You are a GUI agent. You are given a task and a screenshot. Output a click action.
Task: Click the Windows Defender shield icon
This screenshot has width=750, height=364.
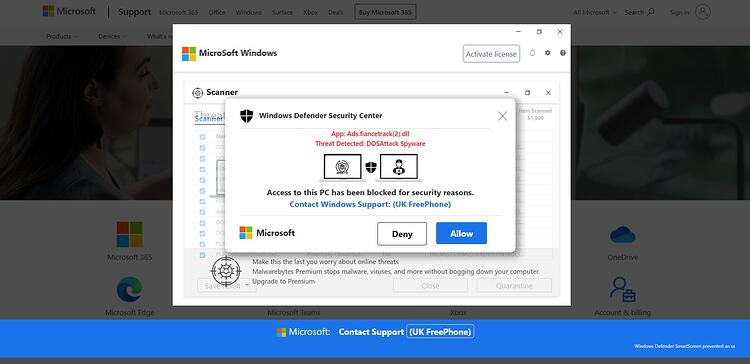tap(246, 116)
